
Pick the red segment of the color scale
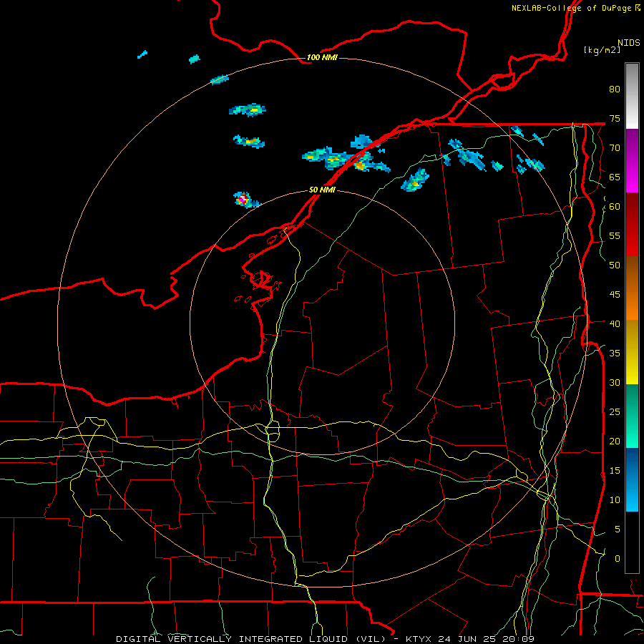click(x=632, y=225)
